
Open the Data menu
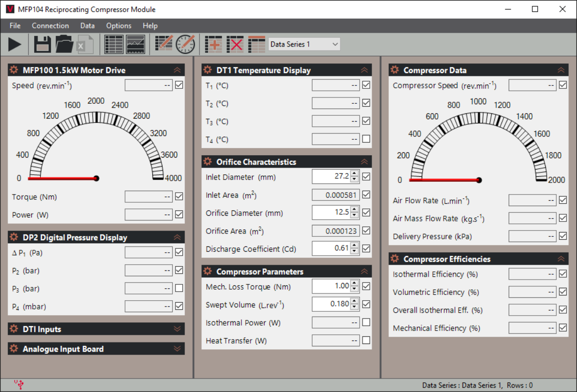[x=88, y=25]
